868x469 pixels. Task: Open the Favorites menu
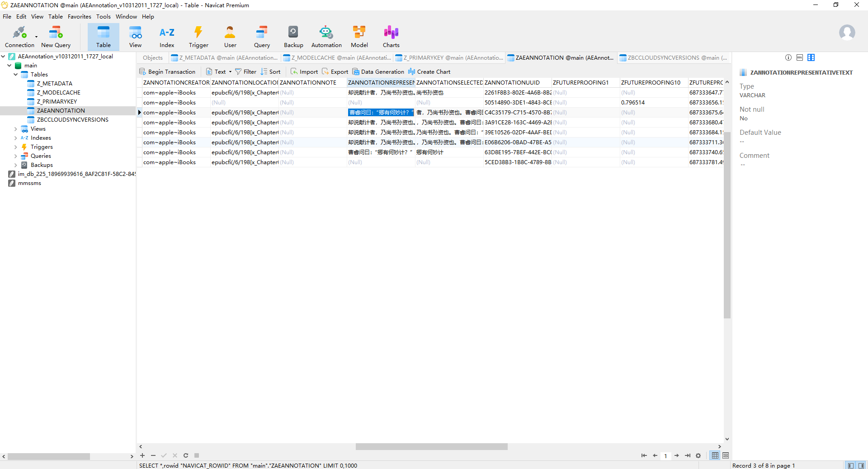click(79, 17)
